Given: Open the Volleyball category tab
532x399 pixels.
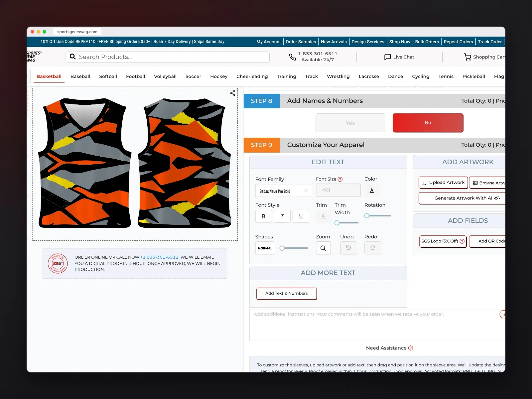Looking at the screenshot, I should 165,76.
